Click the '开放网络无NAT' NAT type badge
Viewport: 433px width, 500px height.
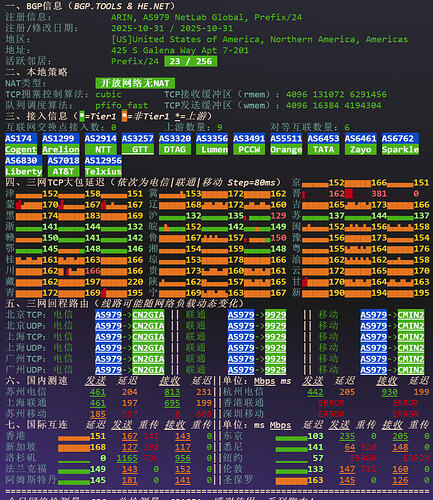[x=135, y=83]
